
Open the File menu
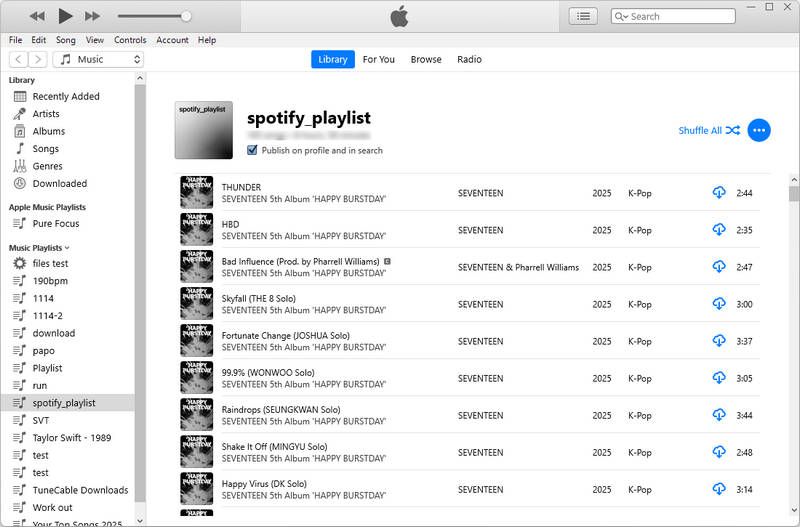(15, 40)
